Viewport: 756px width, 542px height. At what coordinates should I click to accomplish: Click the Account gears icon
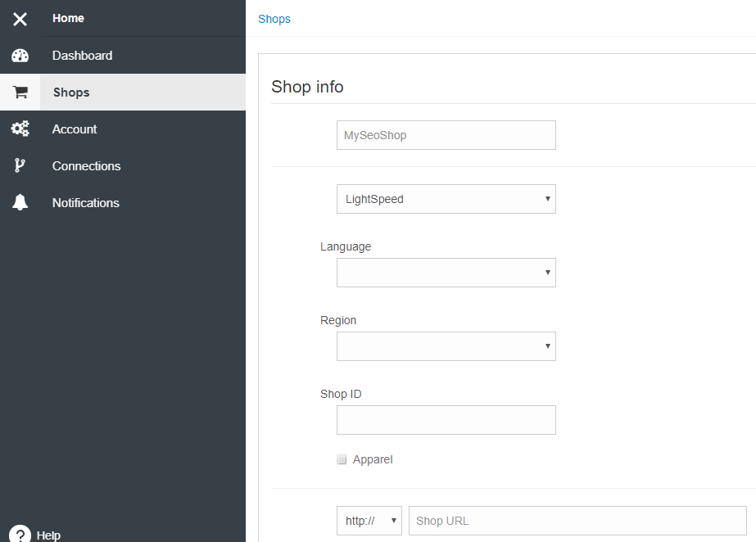click(20, 129)
